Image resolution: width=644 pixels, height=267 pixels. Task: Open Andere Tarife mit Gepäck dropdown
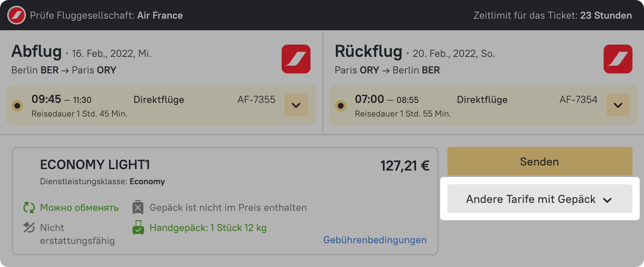[540, 199]
